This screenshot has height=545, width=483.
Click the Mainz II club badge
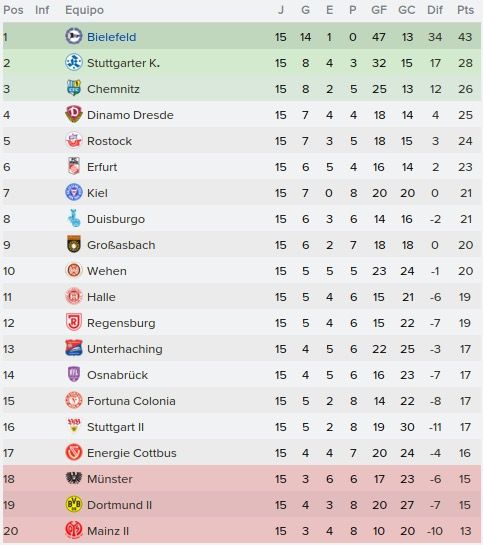74,530
